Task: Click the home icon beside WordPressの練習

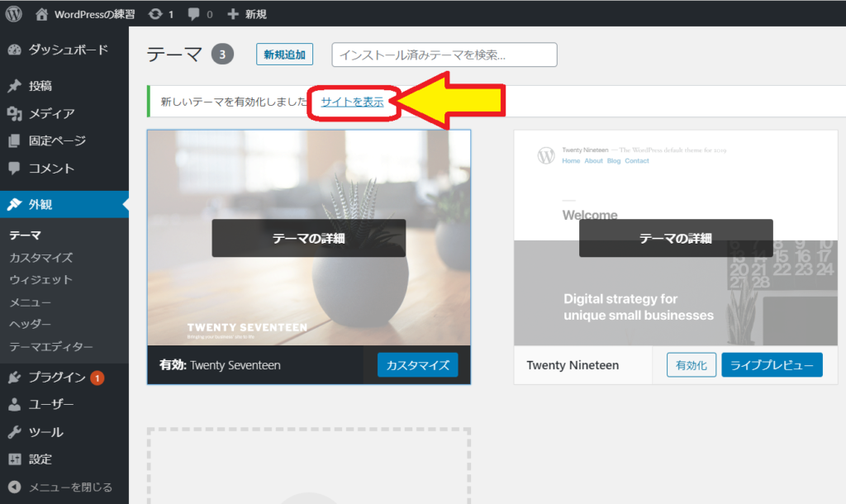Action: pyautogui.click(x=42, y=14)
